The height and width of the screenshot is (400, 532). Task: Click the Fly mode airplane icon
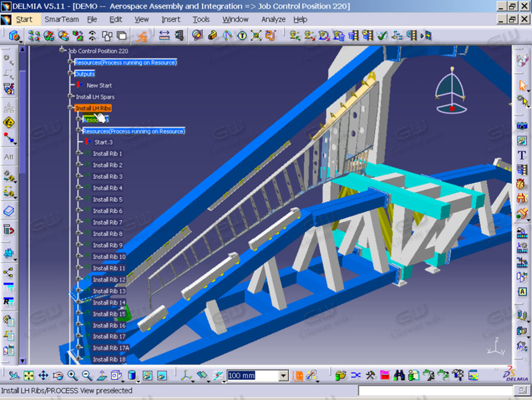click(14, 376)
